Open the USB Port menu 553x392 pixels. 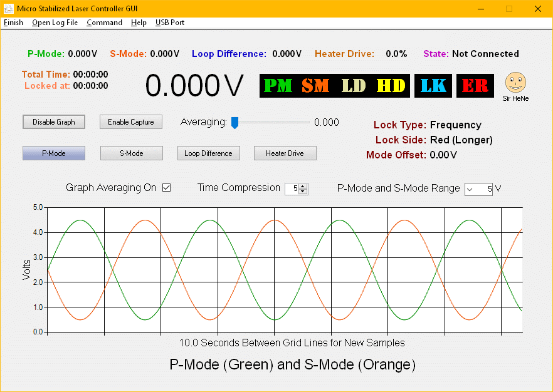pos(170,23)
